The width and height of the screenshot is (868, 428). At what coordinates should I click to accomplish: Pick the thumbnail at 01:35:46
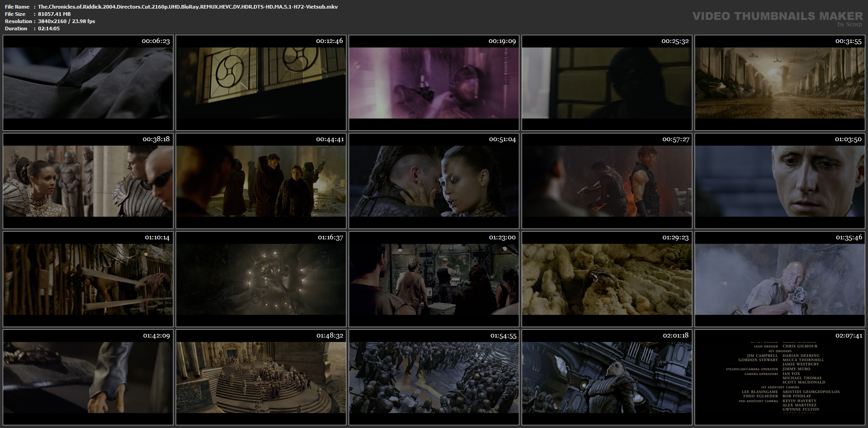(780, 279)
